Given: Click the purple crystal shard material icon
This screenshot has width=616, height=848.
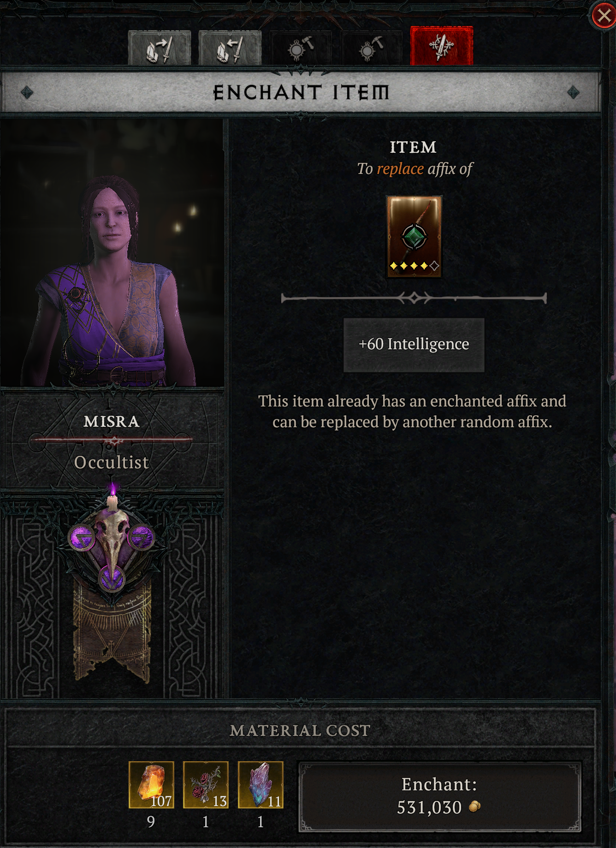Looking at the screenshot, I should pyautogui.click(x=261, y=785).
